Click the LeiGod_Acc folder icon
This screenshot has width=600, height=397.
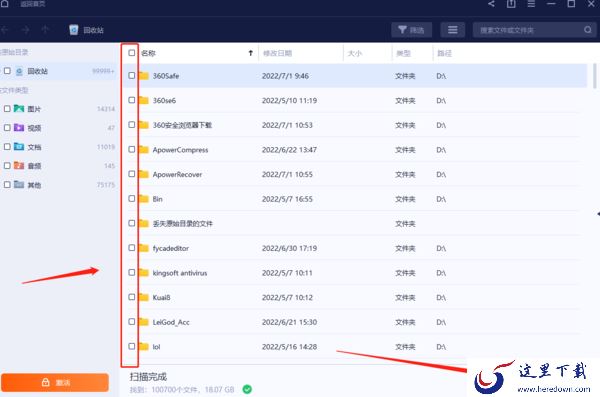[x=143, y=322]
